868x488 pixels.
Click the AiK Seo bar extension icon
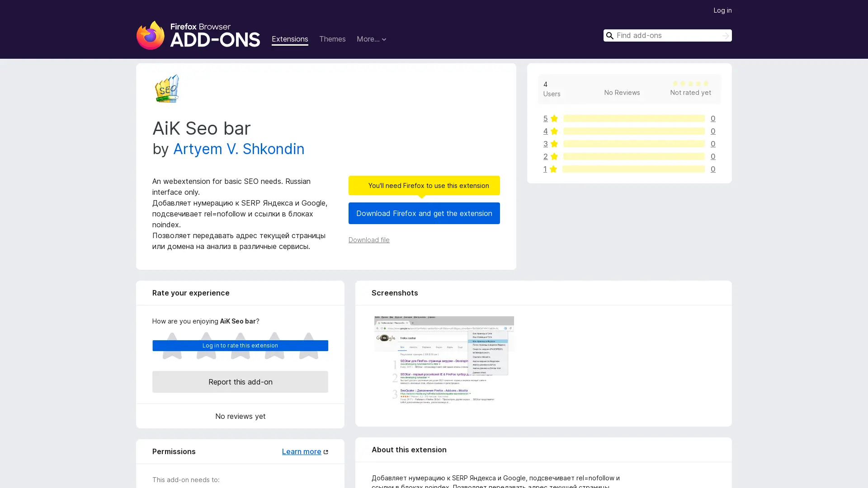167,89
